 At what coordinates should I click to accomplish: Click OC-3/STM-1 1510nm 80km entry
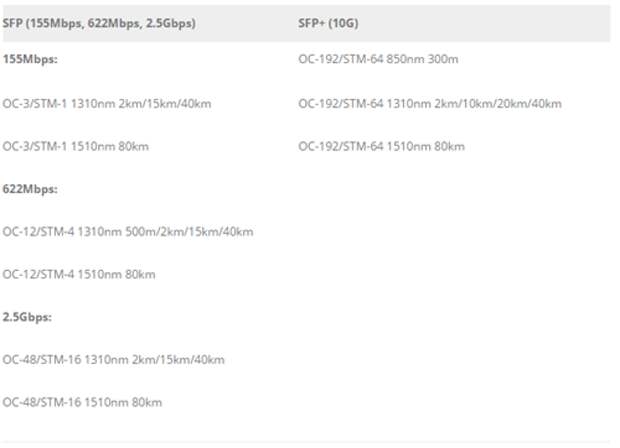tap(76, 146)
